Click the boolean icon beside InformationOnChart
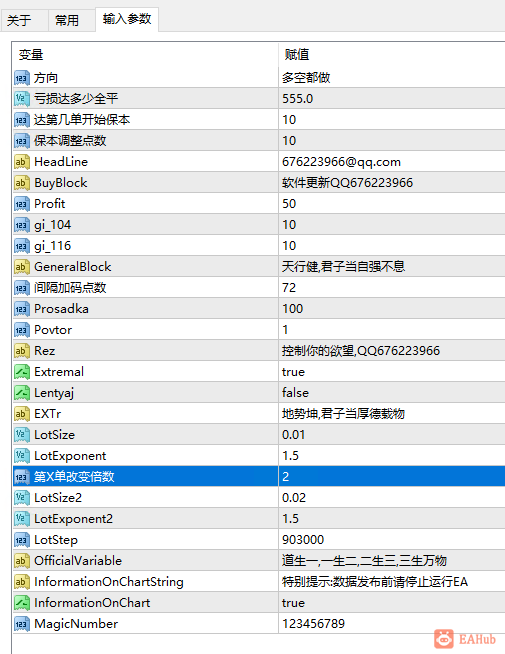This screenshot has height=654, width=505. (22, 602)
